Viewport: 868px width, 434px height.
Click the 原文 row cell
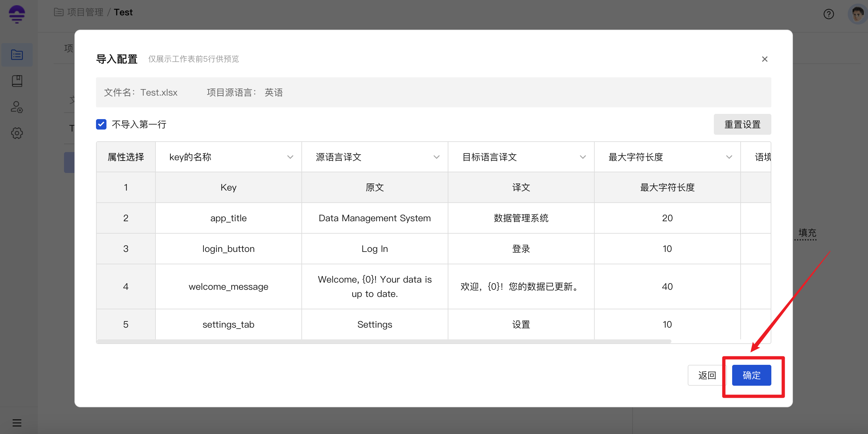375,187
